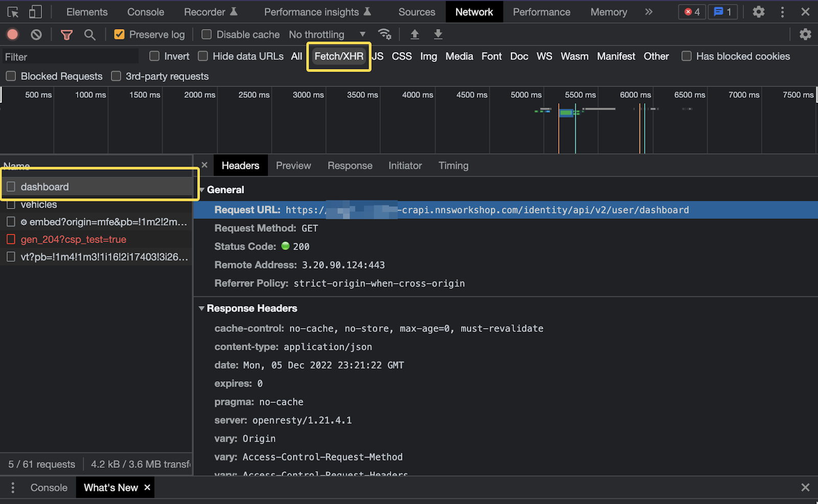The width and height of the screenshot is (818, 504).
Task: Switch to Console drawer tab
Action: coord(49,488)
